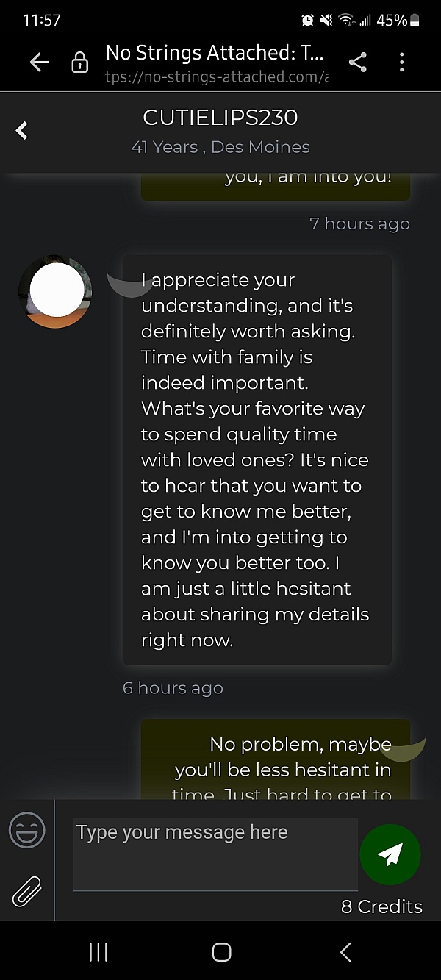Tap the "Type your message here" field
The image size is (441, 980).
point(215,854)
